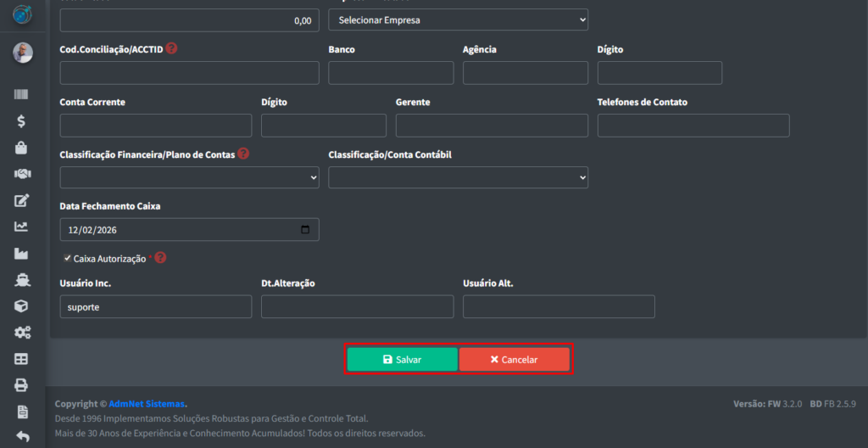Screen dimensions: 868x448
Task: Focus the Gerente text field
Action: [x=492, y=126]
